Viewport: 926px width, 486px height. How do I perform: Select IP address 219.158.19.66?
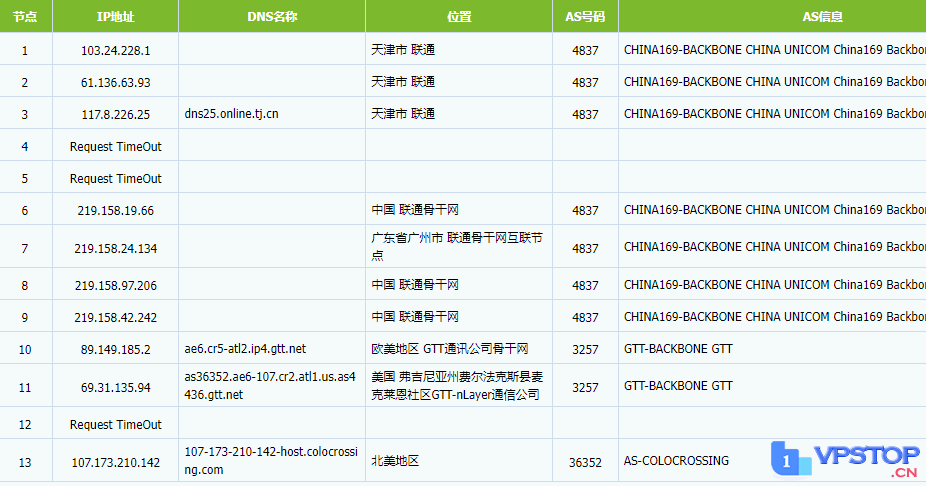click(115, 211)
